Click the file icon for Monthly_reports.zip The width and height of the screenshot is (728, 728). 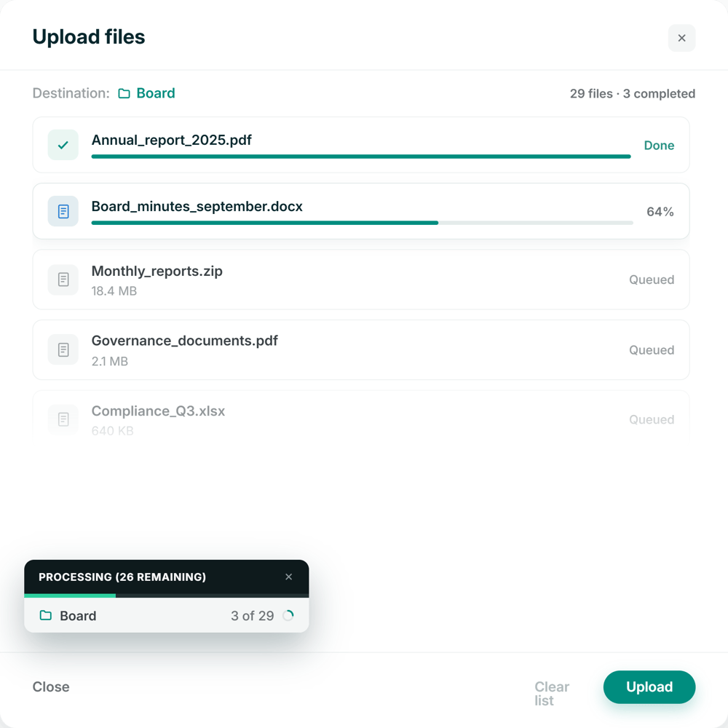coord(63,280)
